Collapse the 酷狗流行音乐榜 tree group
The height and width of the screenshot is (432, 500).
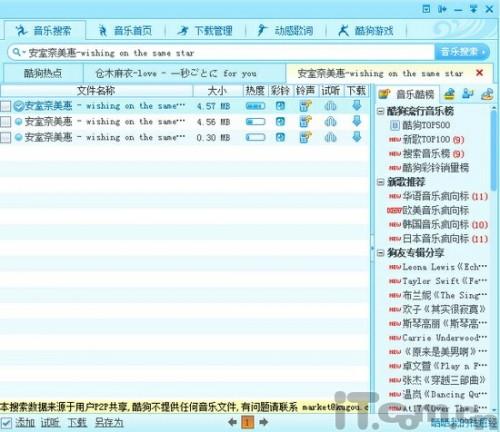(380, 111)
